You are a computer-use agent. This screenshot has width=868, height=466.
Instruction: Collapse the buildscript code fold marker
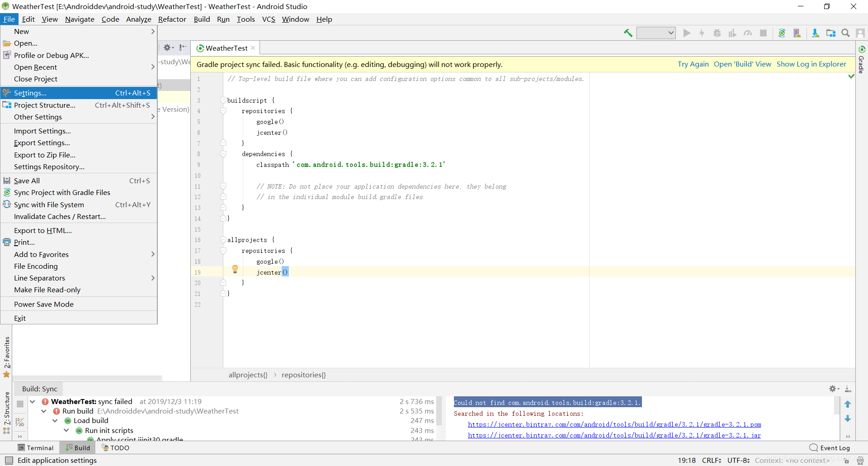pos(223,100)
